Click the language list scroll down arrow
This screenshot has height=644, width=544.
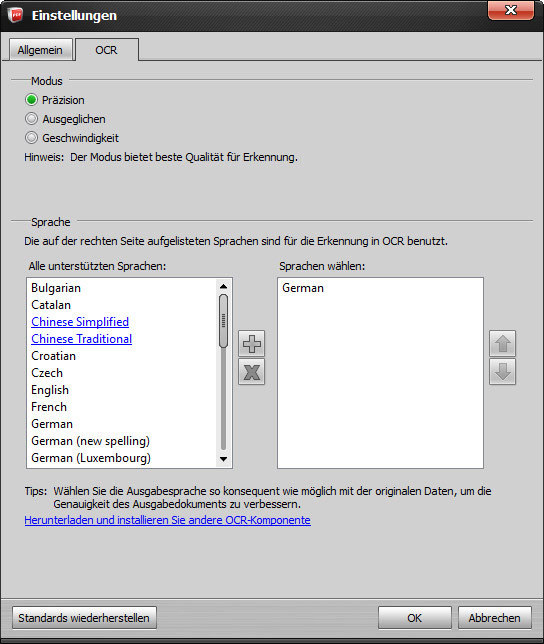click(223, 459)
